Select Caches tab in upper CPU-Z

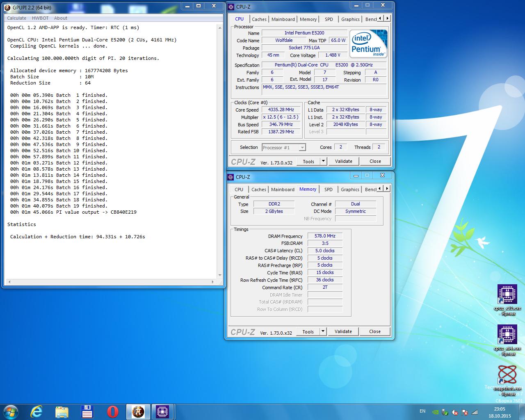pyautogui.click(x=259, y=19)
